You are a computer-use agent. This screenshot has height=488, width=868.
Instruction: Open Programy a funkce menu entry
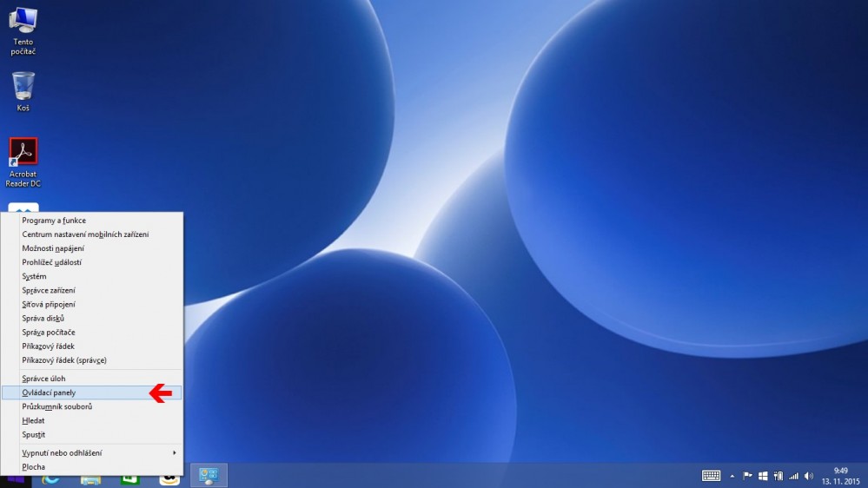[x=54, y=221]
